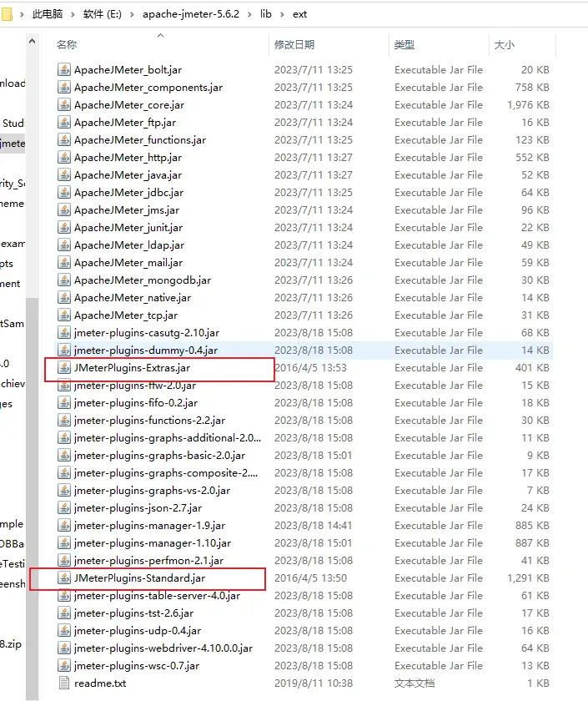Sort by the 大小 column header
Viewport: 588px width, 701px height.
click(x=505, y=45)
